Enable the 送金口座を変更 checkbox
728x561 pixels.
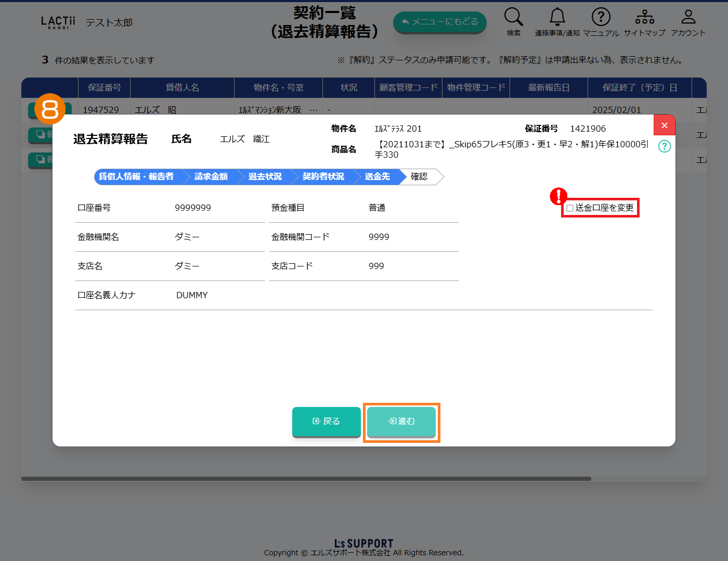[x=570, y=208]
